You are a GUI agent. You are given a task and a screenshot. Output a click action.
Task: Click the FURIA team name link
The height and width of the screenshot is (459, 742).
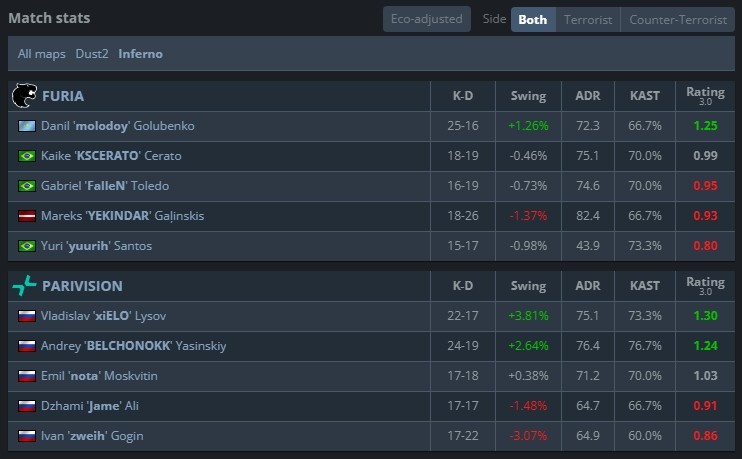point(63,96)
